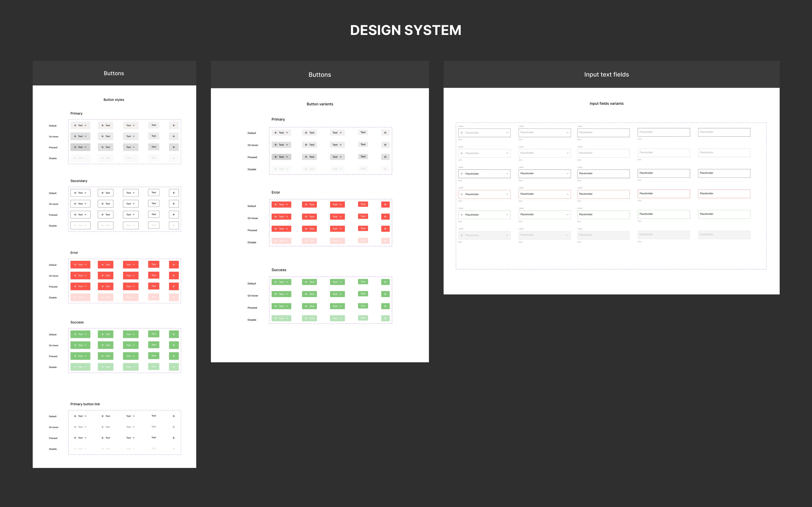The height and width of the screenshot is (507, 812).
Task: Click Default arrow-only Secondary outlined button
Action: click(174, 193)
